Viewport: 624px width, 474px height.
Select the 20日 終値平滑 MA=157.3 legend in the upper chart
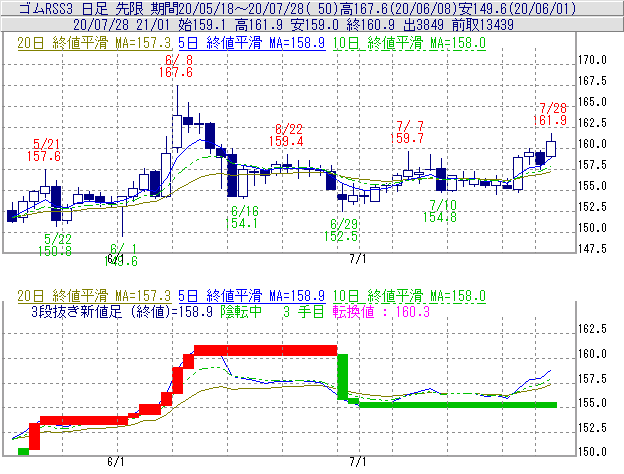(94, 43)
